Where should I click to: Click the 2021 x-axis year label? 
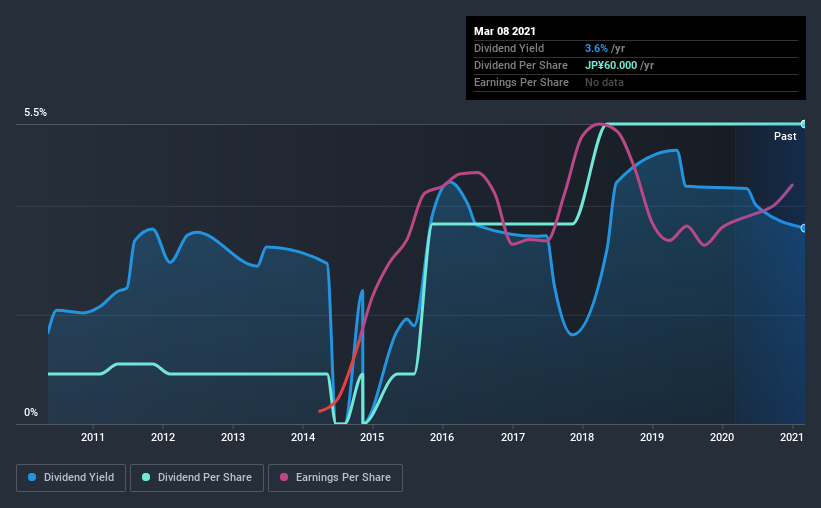tap(791, 437)
